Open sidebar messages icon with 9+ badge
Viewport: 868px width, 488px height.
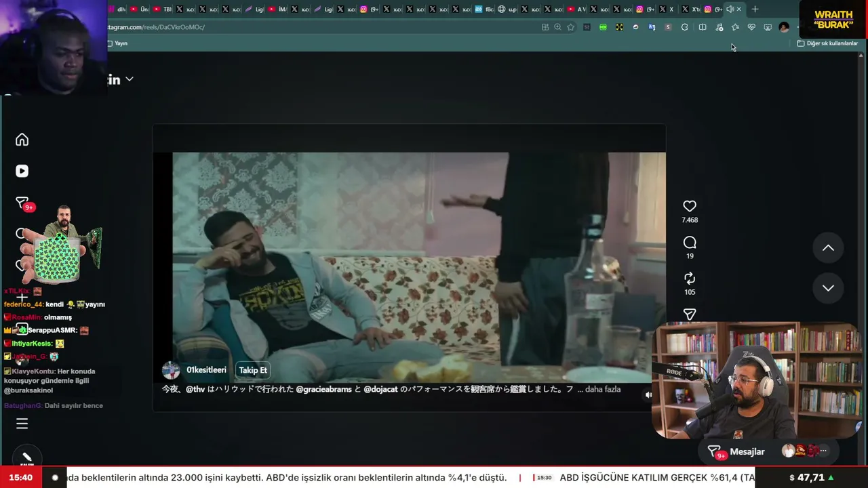pyautogui.click(x=22, y=203)
